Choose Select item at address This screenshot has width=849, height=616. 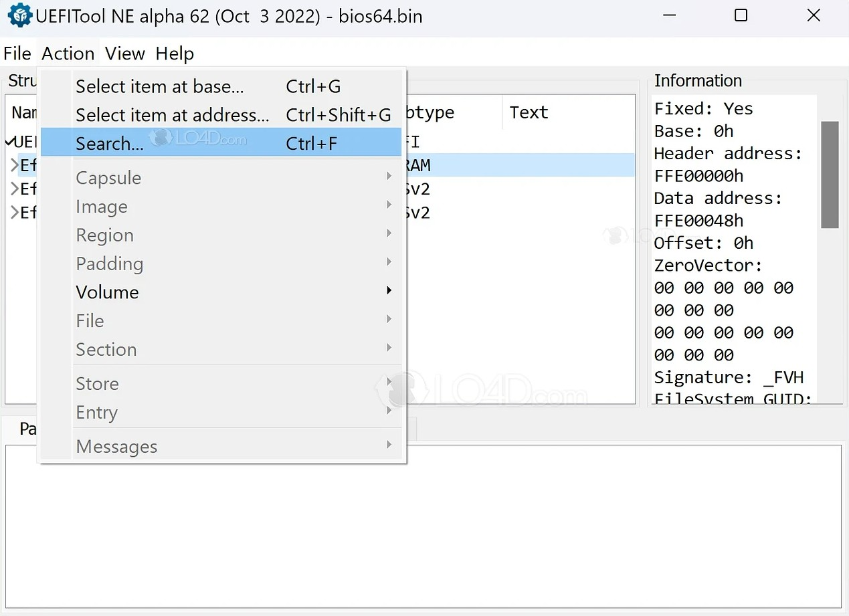point(221,115)
